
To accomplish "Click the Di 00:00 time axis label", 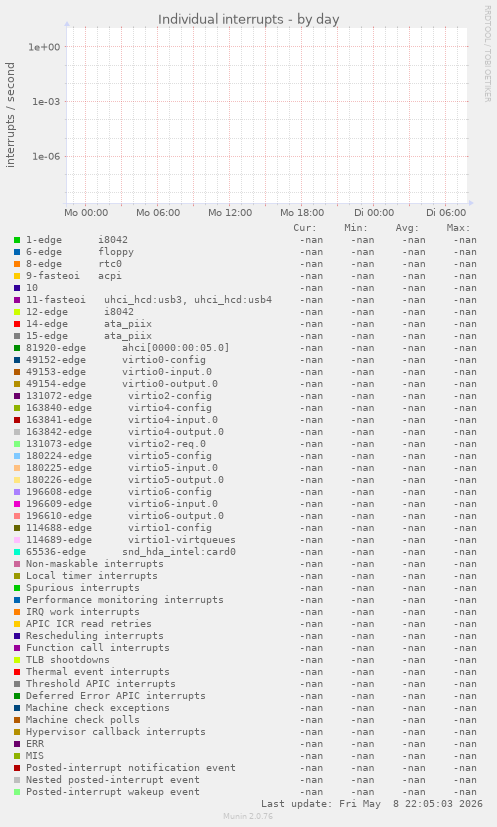I will 374,213.
